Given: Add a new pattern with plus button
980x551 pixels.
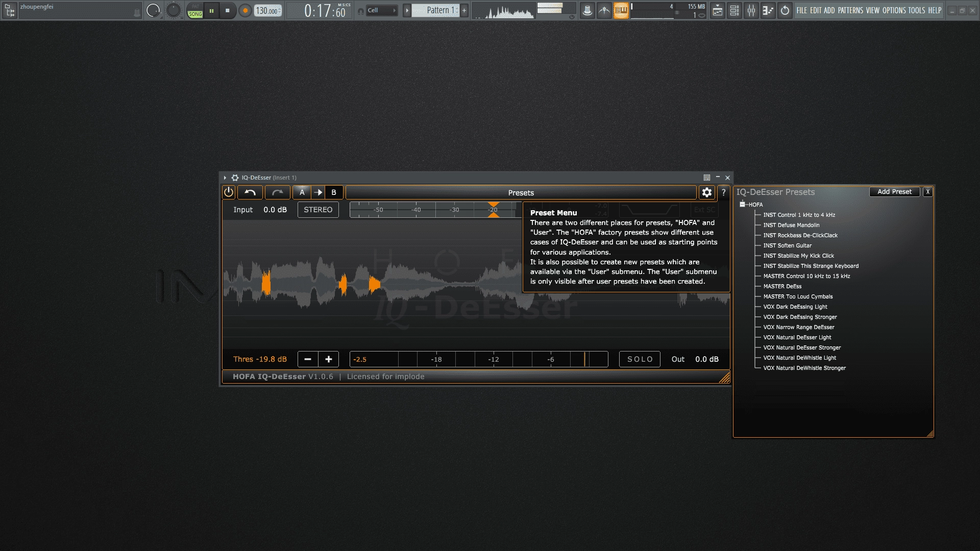Looking at the screenshot, I should click(x=464, y=10).
